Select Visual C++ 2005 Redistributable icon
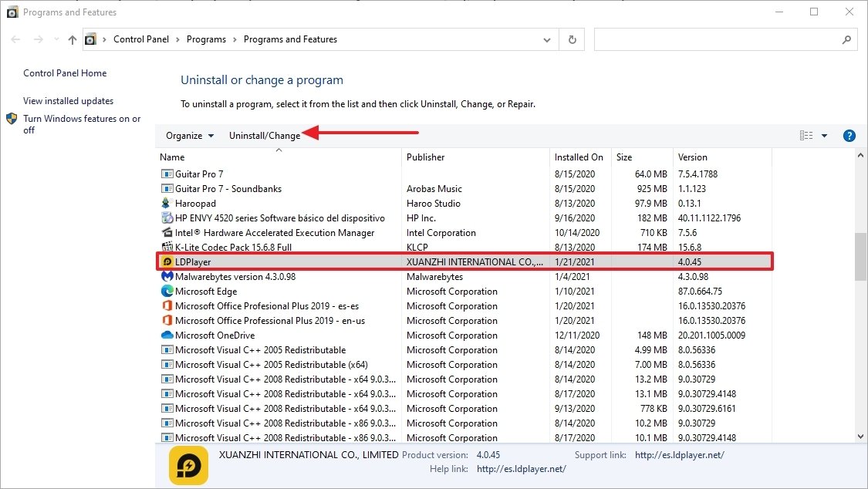Viewport: 868px width, 489px height. pyautogui.click(x=167, y=349)
